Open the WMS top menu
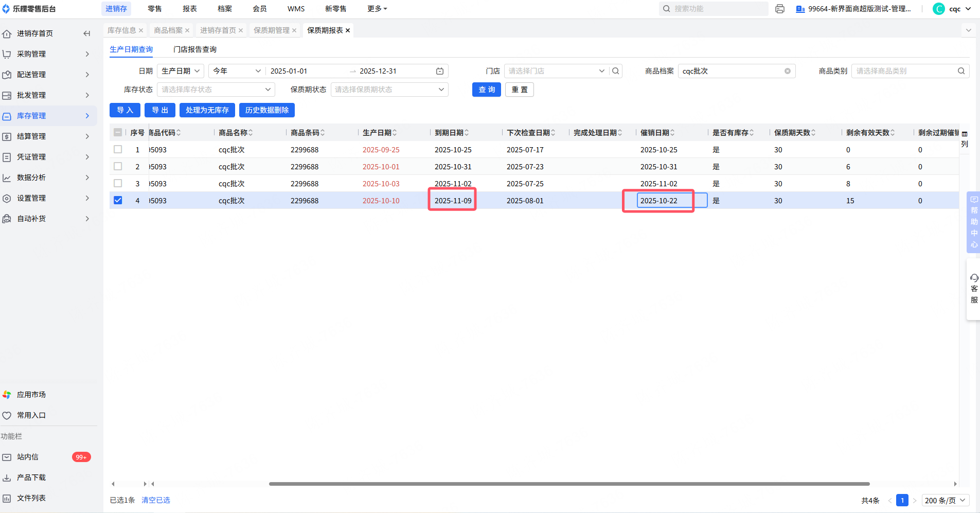 click(x=296, y=9)
